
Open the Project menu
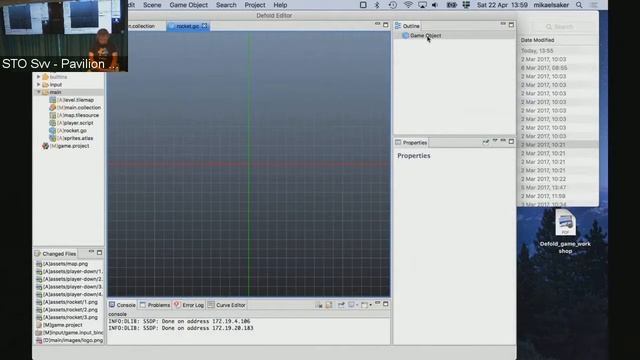coord(255,5)
